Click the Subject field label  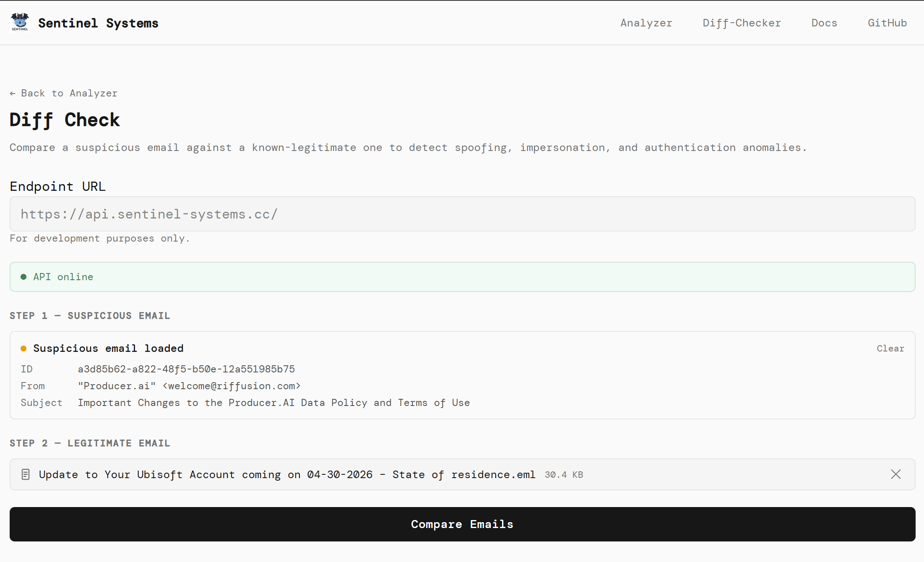[x=42, y=403]
